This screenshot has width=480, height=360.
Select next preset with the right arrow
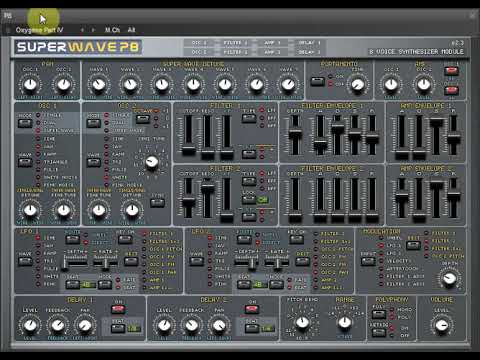point(93,30)
